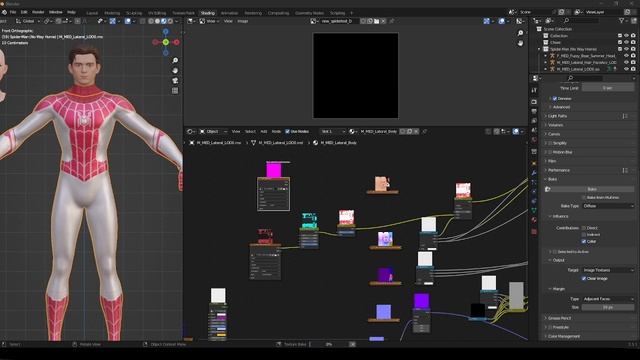This screenshot has height=360, width=640.
Task: Open the Texture properties checker icon
Action: click(534, 231)
